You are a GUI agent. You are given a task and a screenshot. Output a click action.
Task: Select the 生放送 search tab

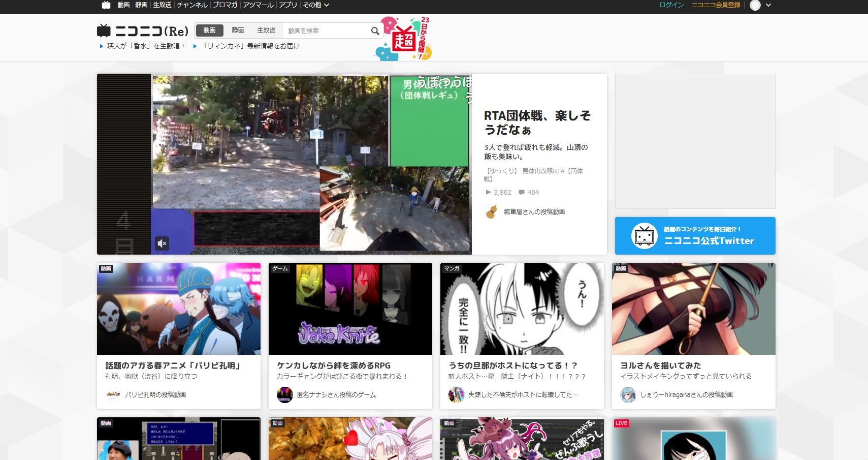coord(266,30)
